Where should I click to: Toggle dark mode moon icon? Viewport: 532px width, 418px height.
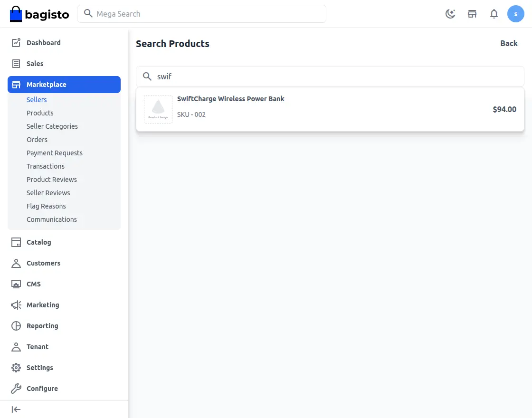click(x=450, y=14)
